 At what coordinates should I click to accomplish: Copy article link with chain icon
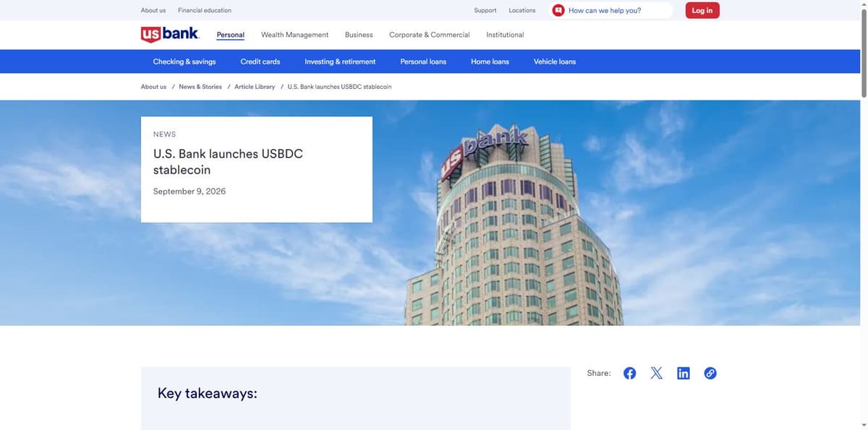[710, 374]
